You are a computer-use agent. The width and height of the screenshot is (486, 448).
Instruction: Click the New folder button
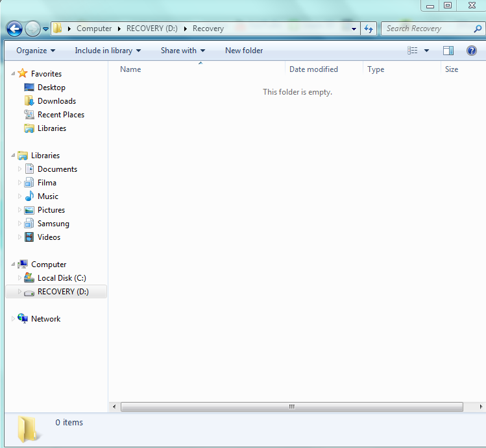[244, 51]
